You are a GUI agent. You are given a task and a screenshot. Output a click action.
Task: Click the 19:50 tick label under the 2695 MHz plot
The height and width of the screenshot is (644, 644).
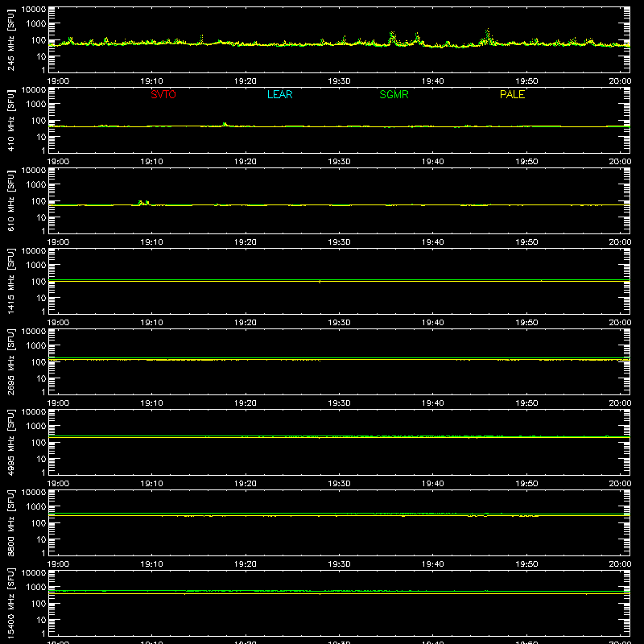[526, 403]
